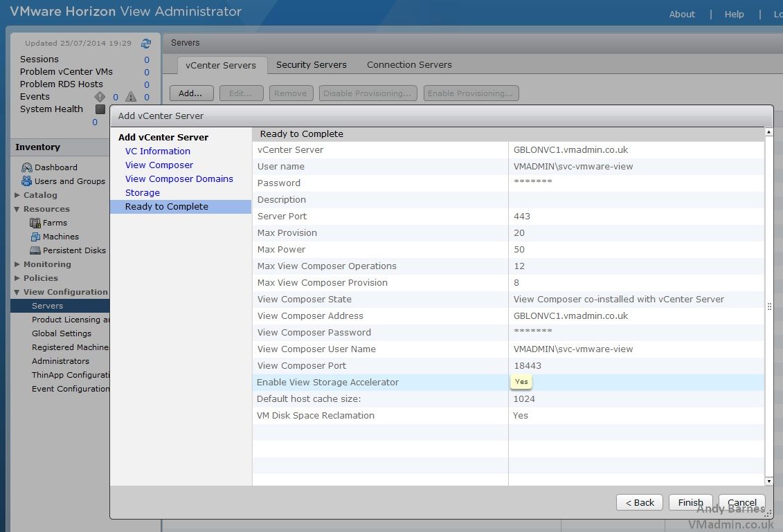Go back with the < Back button
The height and width of the screenshot is (532, 783).
tap(639, 502)
